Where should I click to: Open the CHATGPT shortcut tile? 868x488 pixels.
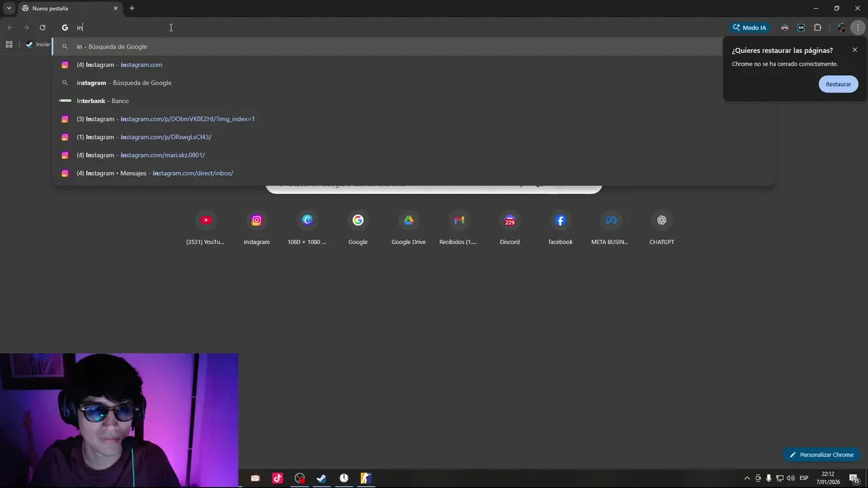(661, 228)
